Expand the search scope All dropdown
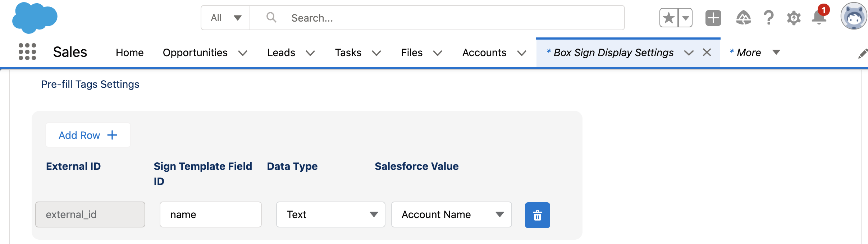The height and width of the screenshot is (244, 868). tap(225, 18)
